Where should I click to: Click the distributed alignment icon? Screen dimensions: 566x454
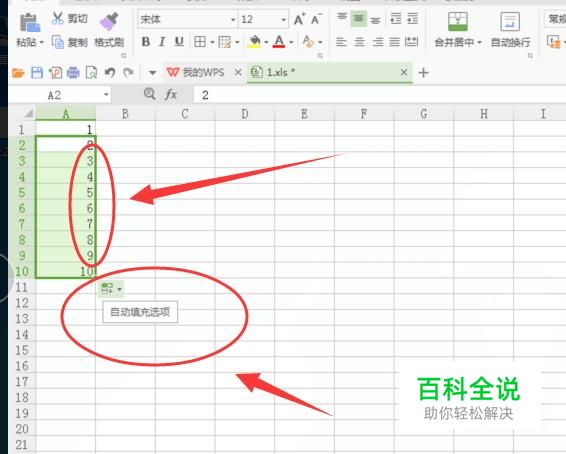pyautogui.click(x=412, y=42)
